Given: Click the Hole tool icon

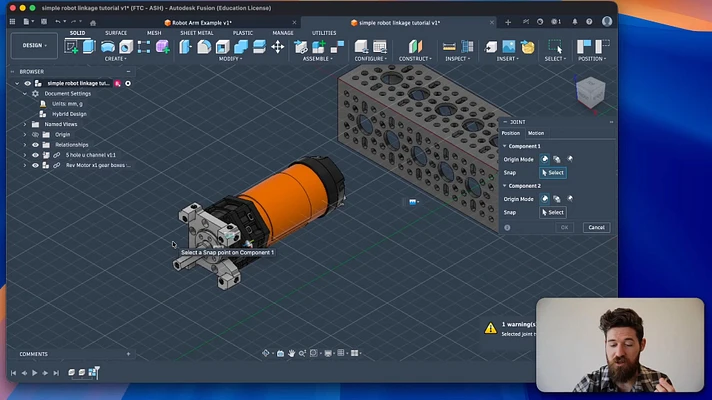Looking at the screenshot, I should 126,46.
